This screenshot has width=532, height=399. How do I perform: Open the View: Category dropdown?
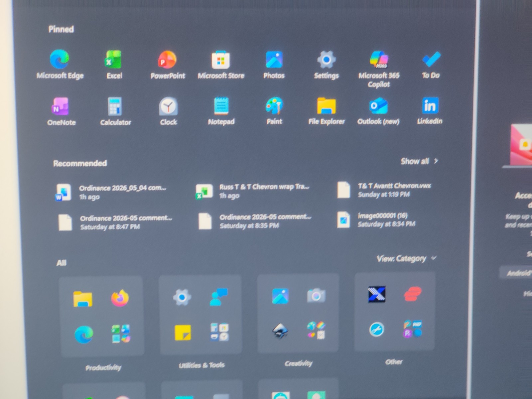[406, 258]
